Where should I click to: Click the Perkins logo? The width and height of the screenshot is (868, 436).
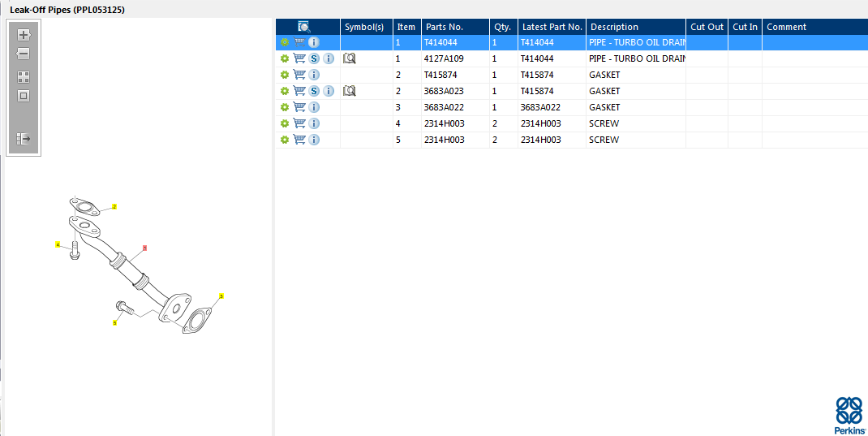(x=850, y=416)
